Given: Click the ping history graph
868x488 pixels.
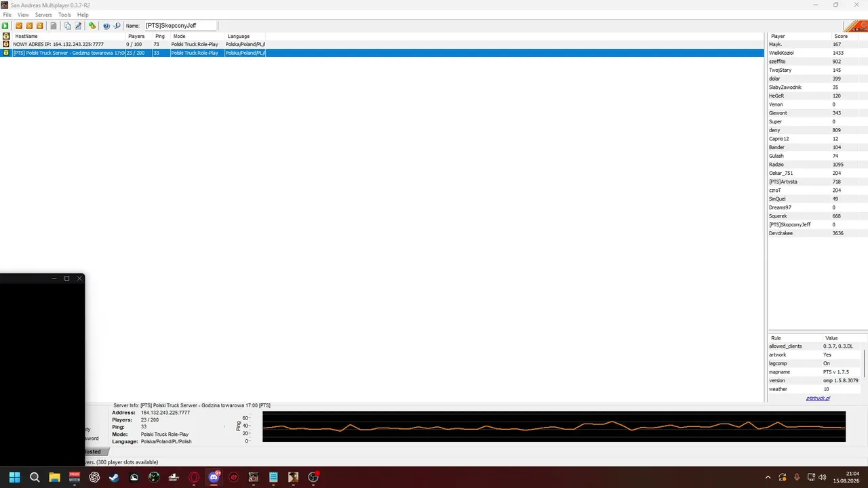Looking at the screenshot, I should click(554, 426).
